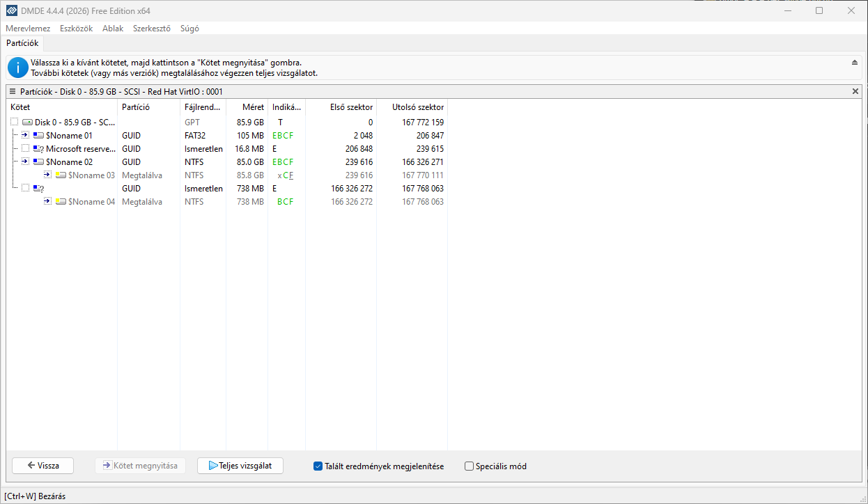Click the 85.0 GB size cell
This screenshot has width=868, height=504.
click(x=250, y=162)
